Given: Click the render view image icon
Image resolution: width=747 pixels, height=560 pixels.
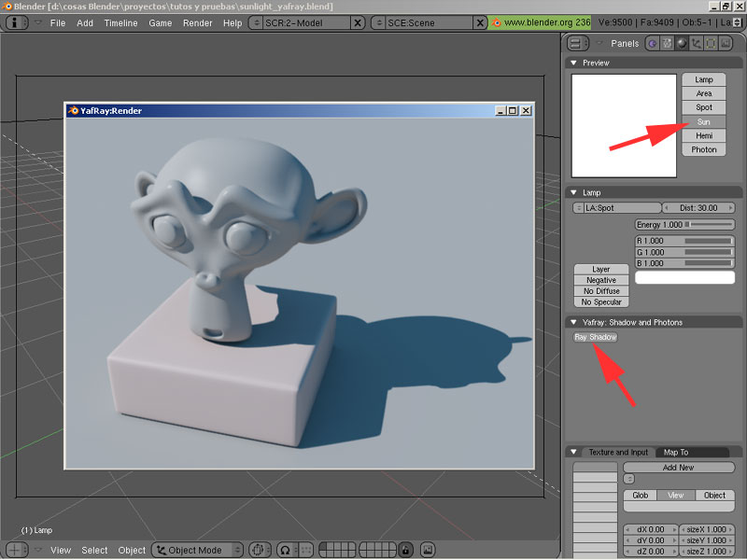Looking at the screenshot, I should tap(428, 550).
